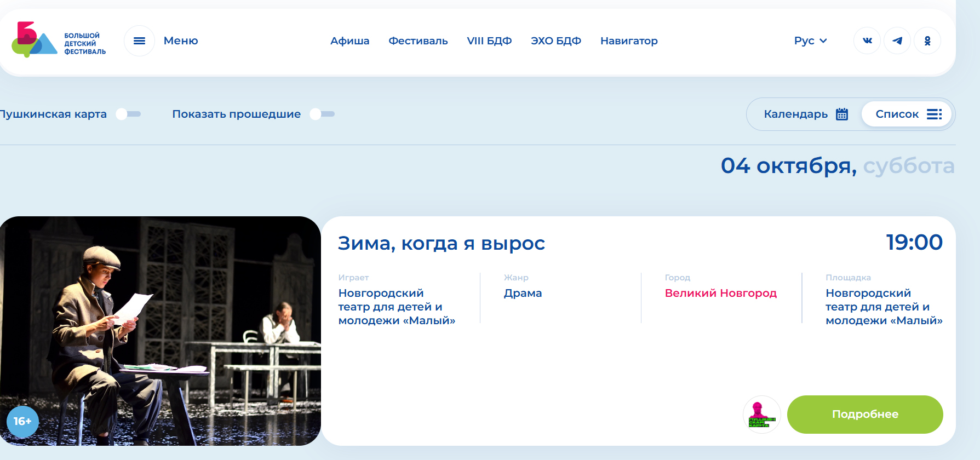The height and width of the screenshot is (460, 980).
Task: Open the Telegram channel icon
Action: (897, 41)
